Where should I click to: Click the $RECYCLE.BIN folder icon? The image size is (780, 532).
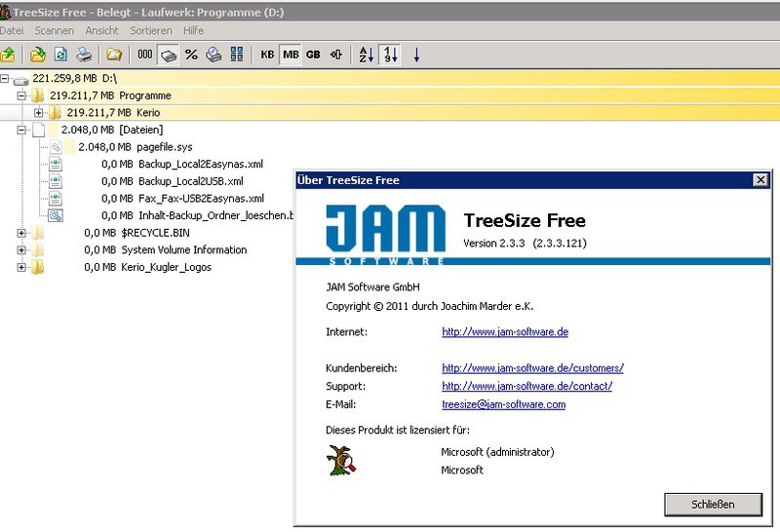pos(37,233)
